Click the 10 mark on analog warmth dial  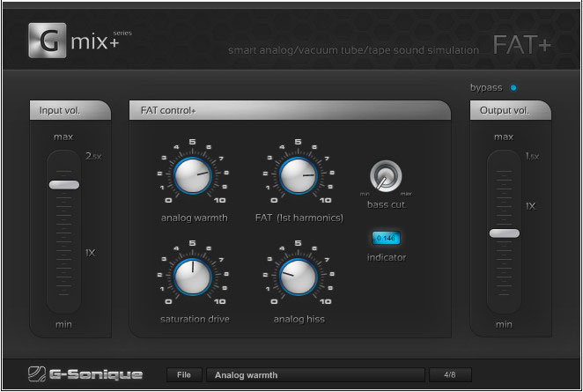coord(220,201)
